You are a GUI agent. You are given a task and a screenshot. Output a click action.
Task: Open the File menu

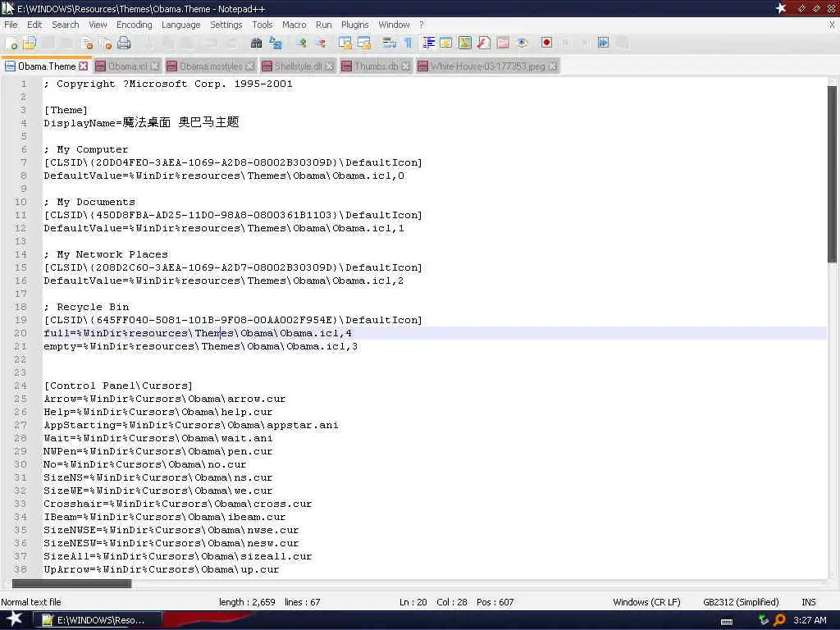pos(11,25)
